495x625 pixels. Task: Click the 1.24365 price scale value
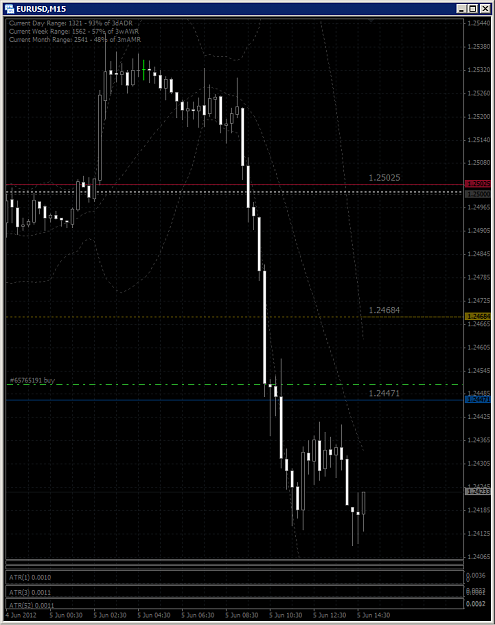479,440
